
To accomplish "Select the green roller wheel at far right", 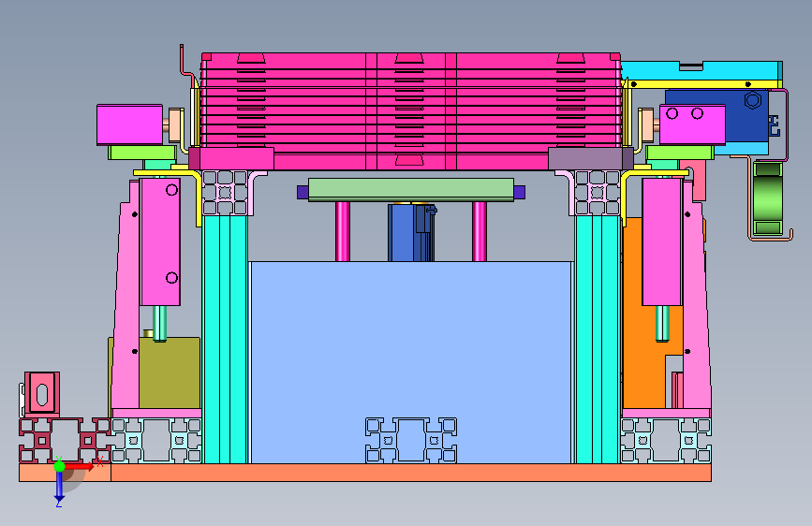I will [768, 198].
